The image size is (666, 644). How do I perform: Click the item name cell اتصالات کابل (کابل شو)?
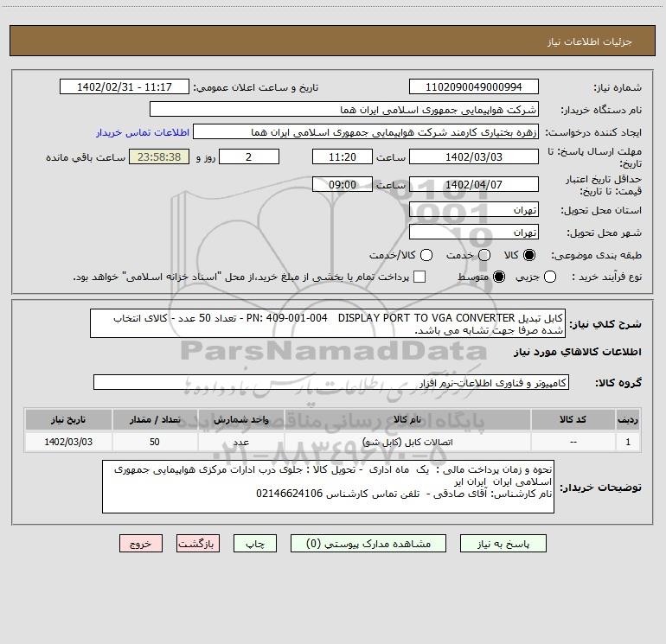click(x=407, y=442)
